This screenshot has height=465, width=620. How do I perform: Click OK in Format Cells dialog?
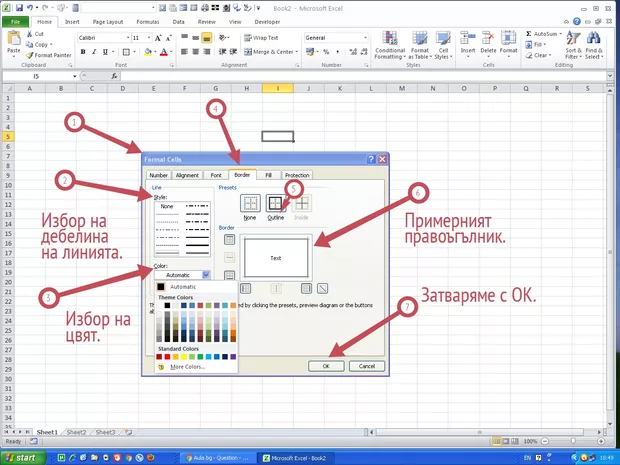[326, 366]
